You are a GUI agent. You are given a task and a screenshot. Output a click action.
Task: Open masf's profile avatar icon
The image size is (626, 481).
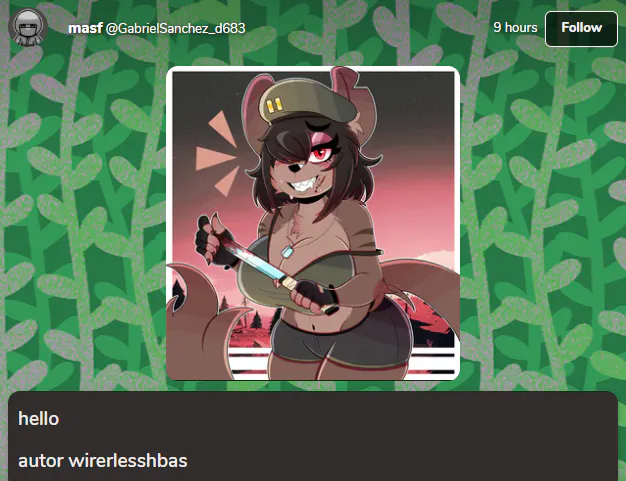click(28, 27)
